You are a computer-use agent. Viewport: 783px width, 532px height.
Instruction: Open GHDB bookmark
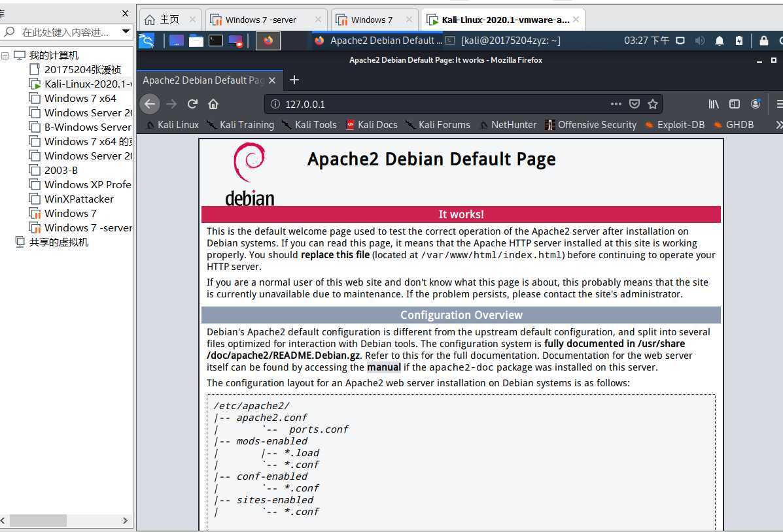tap(733, 125)
